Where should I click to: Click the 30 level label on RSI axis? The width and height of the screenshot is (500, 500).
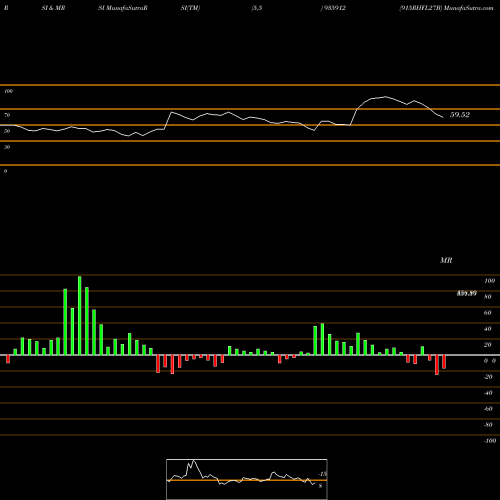tap(7, 147)
